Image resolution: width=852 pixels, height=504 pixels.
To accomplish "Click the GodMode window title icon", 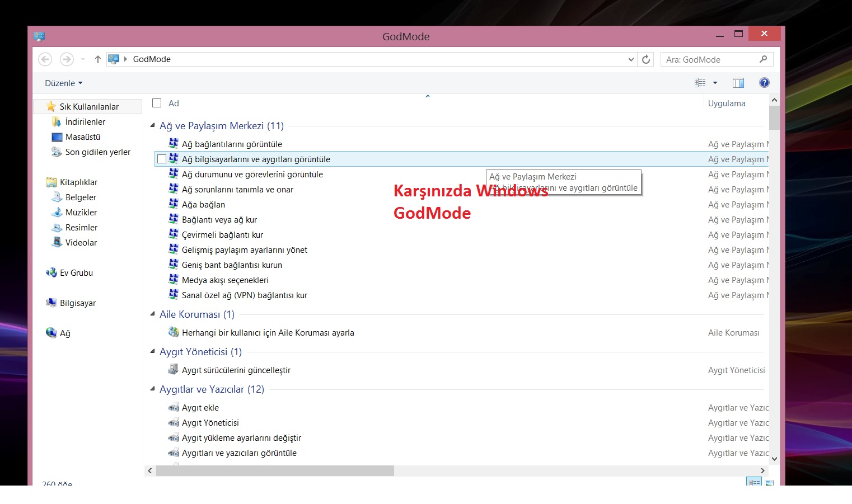I will point(39,36).
